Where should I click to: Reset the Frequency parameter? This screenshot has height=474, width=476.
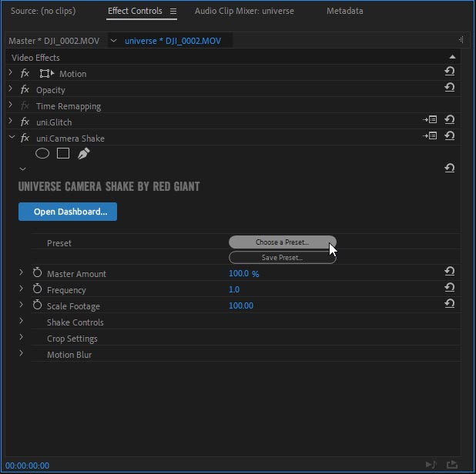coord(449,288)
